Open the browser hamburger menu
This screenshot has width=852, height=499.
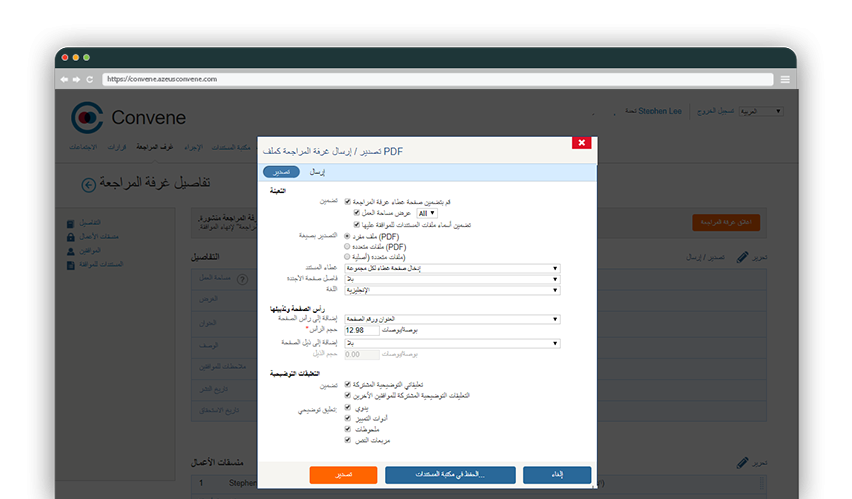[785, 79]
